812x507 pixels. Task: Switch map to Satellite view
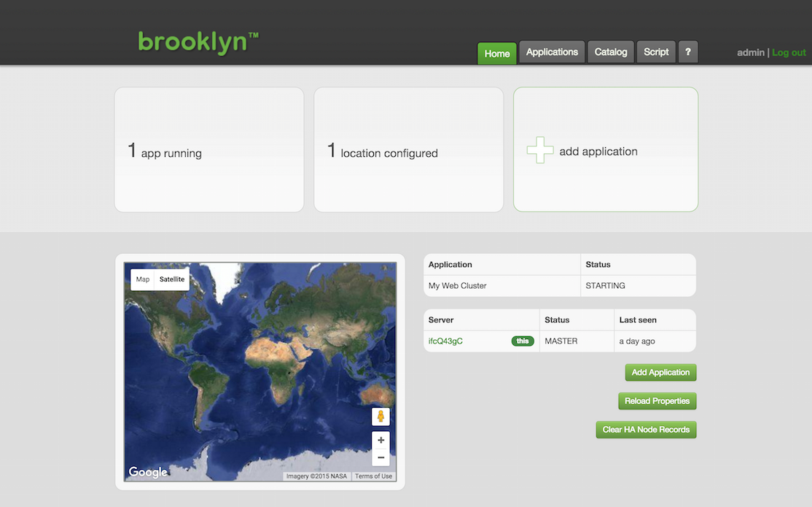tap(172, 279)
